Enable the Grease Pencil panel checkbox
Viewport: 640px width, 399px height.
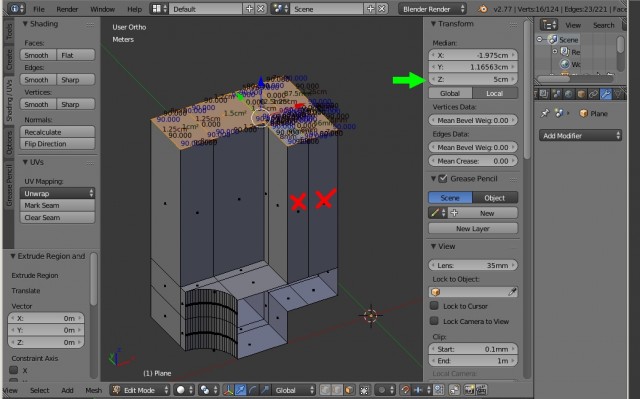tap(443, 179)
